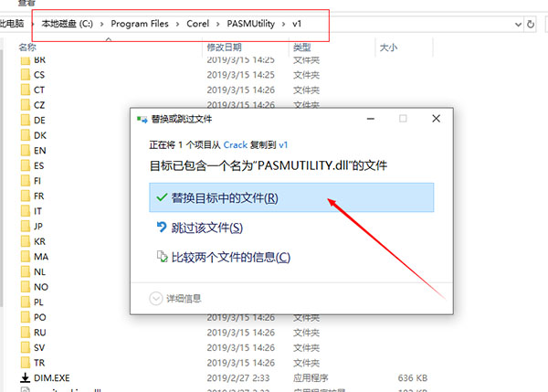This screenshot has height=392, width=548.
Task: Select the DIM.EXE application icon
Action: (26, 378)
